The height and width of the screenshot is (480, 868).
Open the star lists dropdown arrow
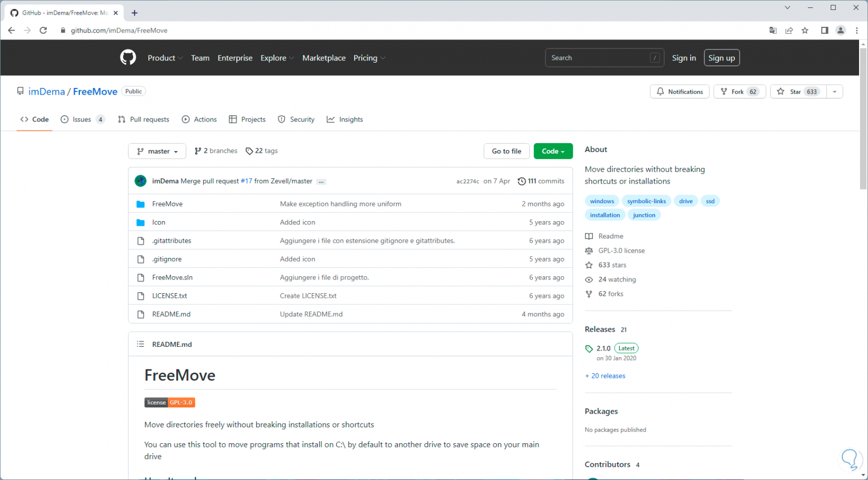[835, 92]
